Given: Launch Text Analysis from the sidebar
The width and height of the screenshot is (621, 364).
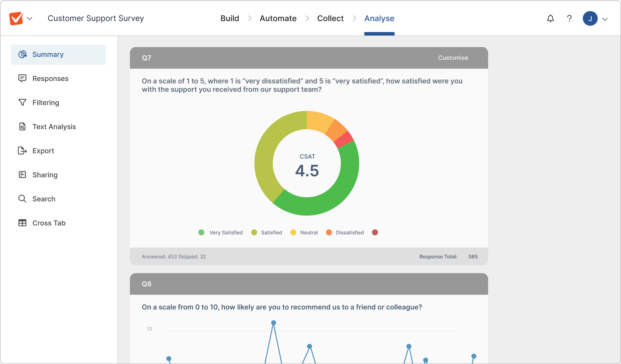Looking at the screenshot, I should pos(23,126).
